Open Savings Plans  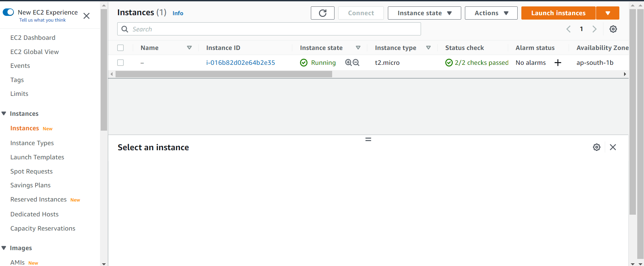coord(30,185)
